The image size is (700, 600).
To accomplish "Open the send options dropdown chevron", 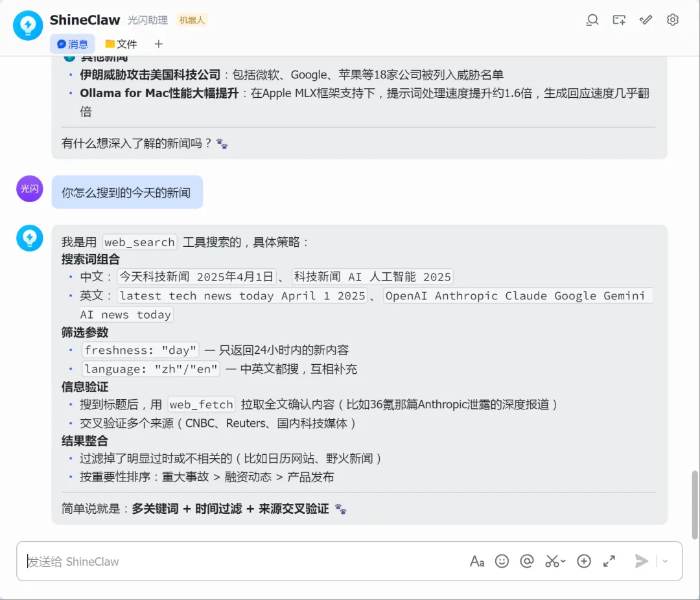I will (665, 561).
